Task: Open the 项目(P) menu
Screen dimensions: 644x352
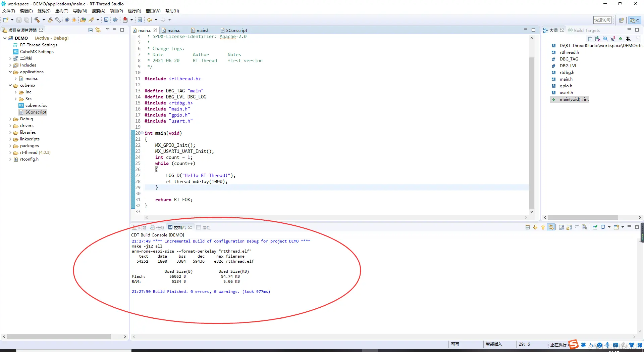Action: point(116,11)
